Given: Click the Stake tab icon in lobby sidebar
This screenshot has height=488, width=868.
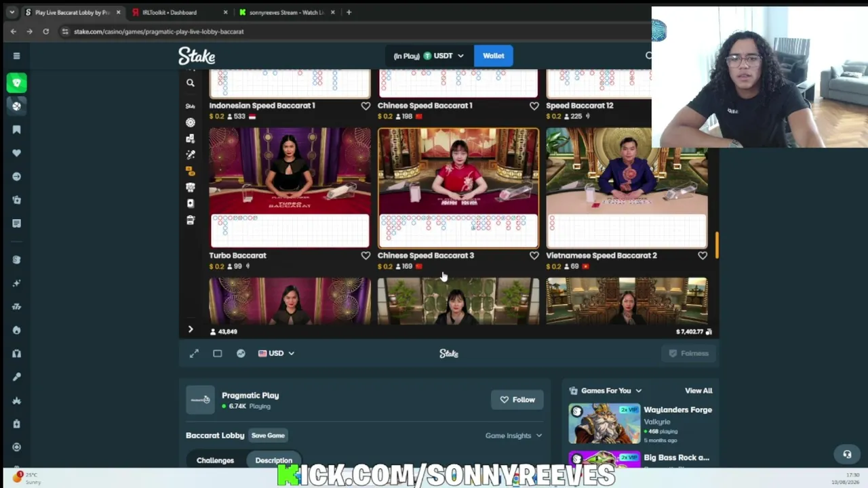Looking at the screenshot, I should click(x=191, y=106).
